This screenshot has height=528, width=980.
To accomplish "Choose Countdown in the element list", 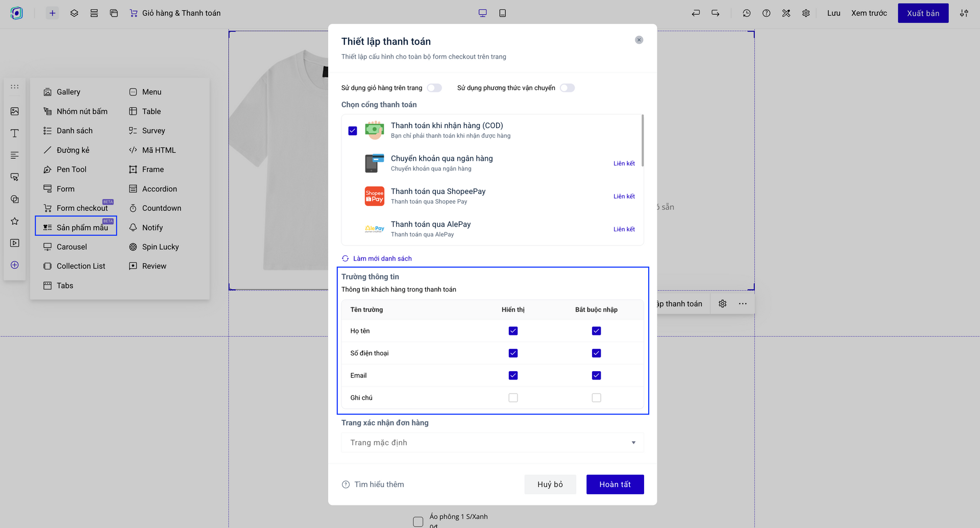I will click(161, 208).
